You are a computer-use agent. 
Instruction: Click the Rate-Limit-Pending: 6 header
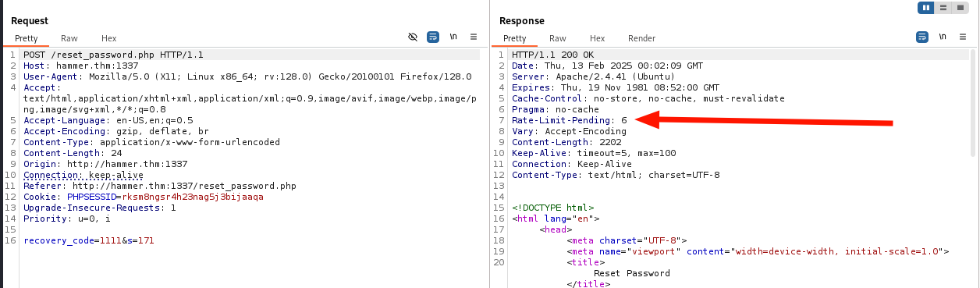click(x=569, y=120)
